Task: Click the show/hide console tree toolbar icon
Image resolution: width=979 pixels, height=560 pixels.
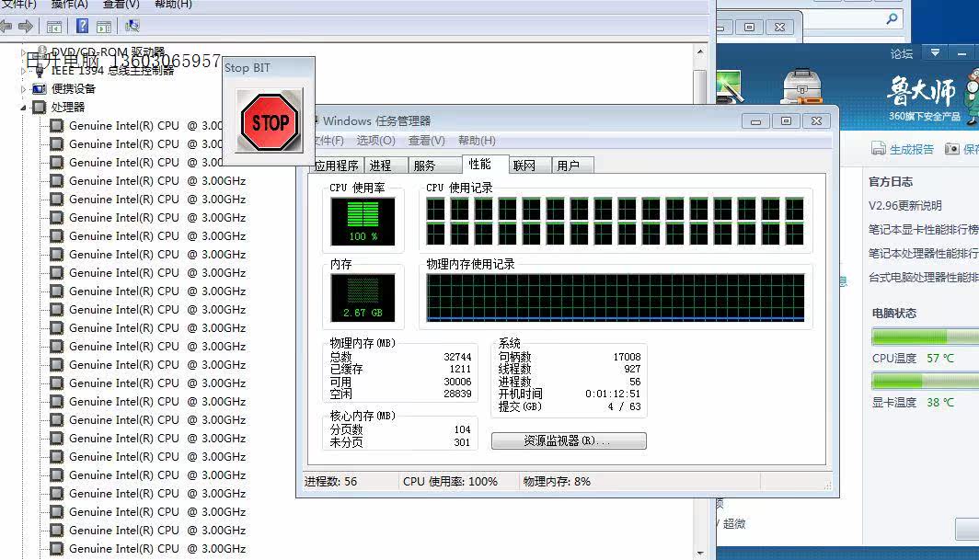Action: point(54,26)
